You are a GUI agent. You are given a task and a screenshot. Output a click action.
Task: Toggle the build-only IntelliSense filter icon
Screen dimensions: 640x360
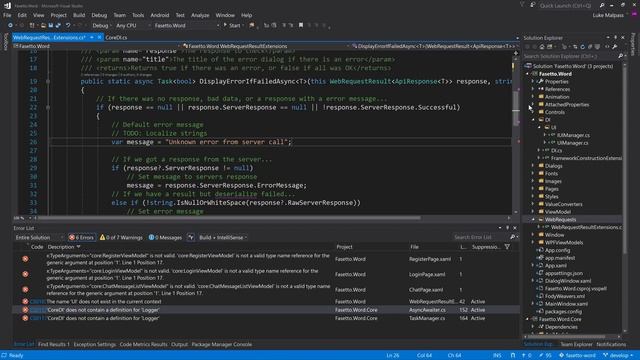pyautogui.click(x=191, y=238)
